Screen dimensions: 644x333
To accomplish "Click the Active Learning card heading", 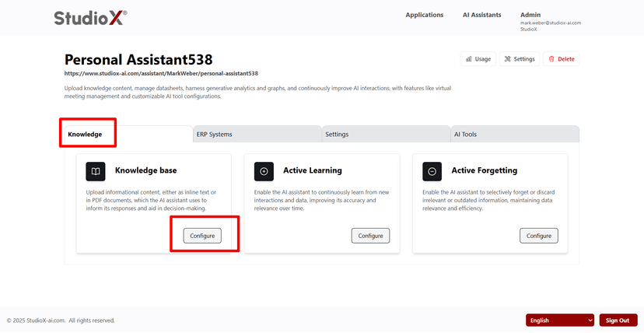I will click(313, 170).
